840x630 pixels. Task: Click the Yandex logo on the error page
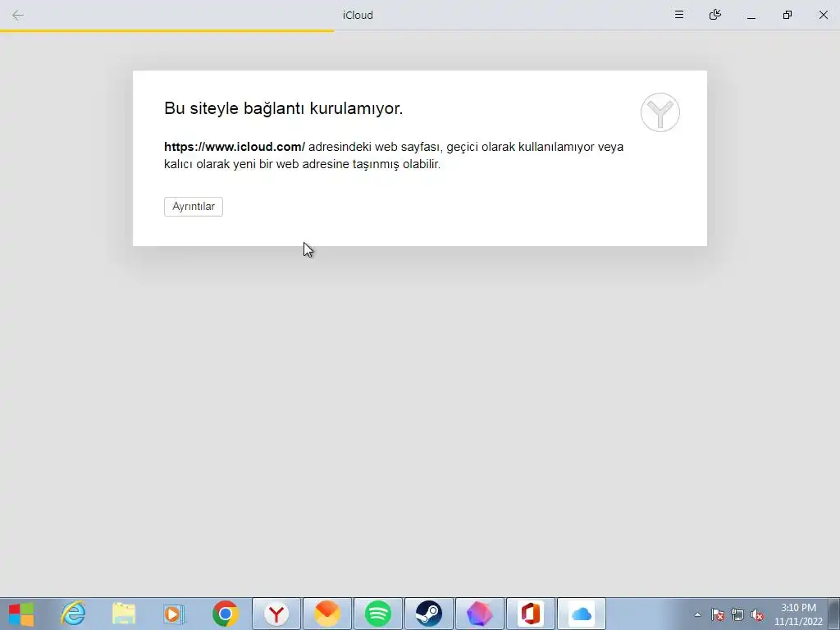(660, 112)
